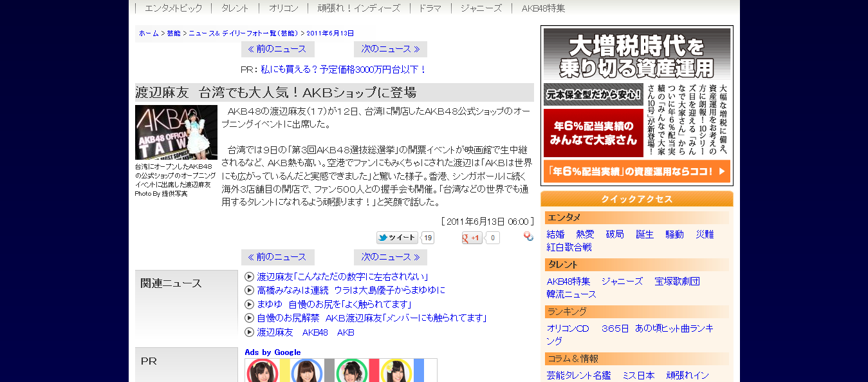
Task: Click the play bullet beside 自慢のお尻解禁
Action: (x=250, y=318)
